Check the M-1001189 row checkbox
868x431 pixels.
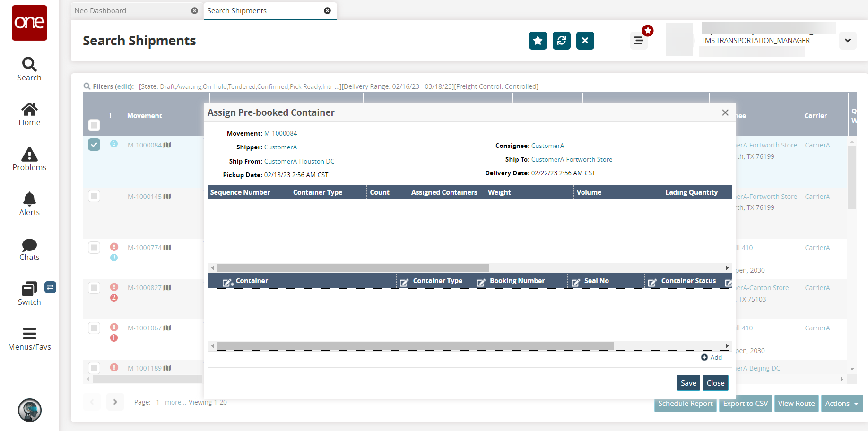pos(94,368)
